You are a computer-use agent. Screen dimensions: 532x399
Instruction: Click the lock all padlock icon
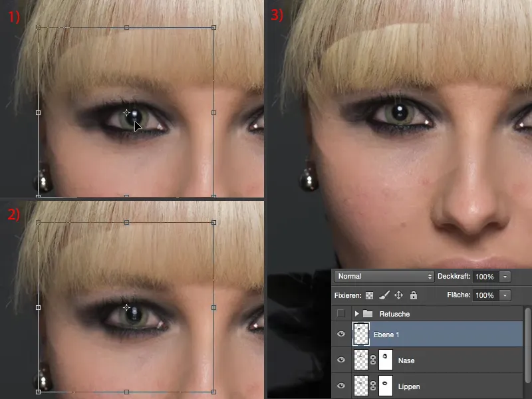click(414, 295)
